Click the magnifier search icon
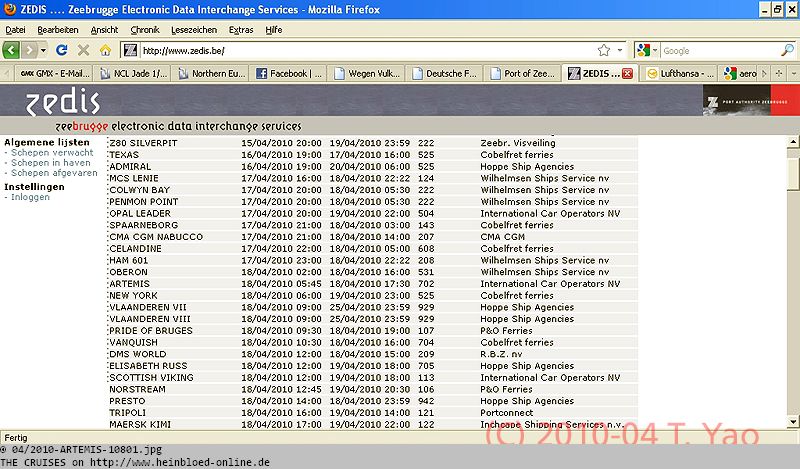 [787, 50]
